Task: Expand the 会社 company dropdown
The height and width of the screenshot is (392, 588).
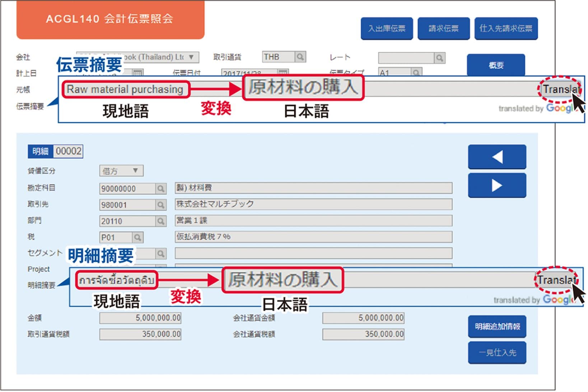Action: 191,57
